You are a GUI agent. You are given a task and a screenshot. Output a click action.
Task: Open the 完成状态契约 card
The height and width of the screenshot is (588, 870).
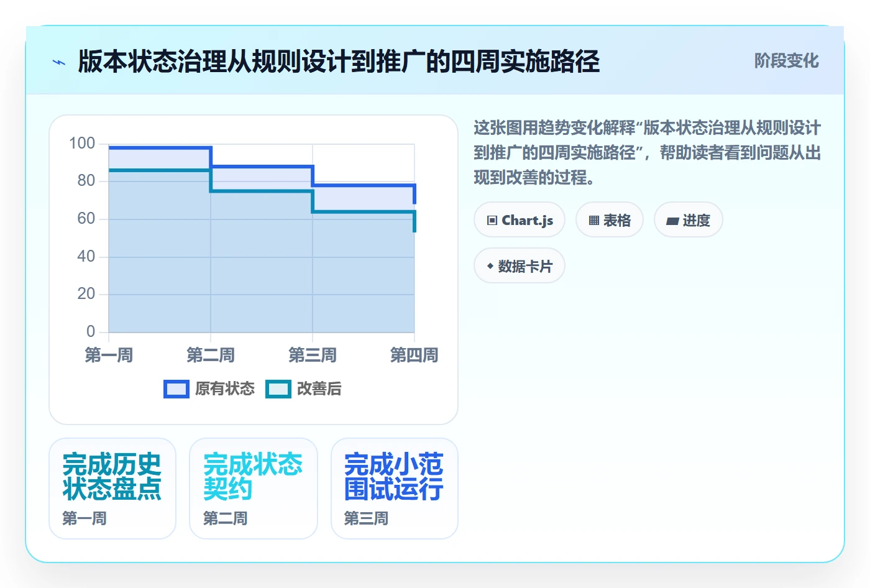coord(254,489)
